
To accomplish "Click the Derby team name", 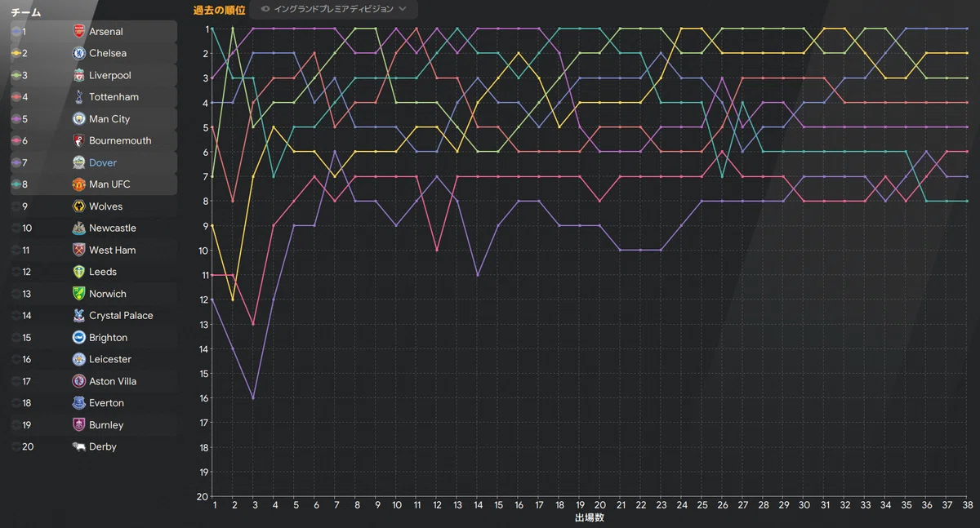I will pyautogui.click(x=103, y=446).
